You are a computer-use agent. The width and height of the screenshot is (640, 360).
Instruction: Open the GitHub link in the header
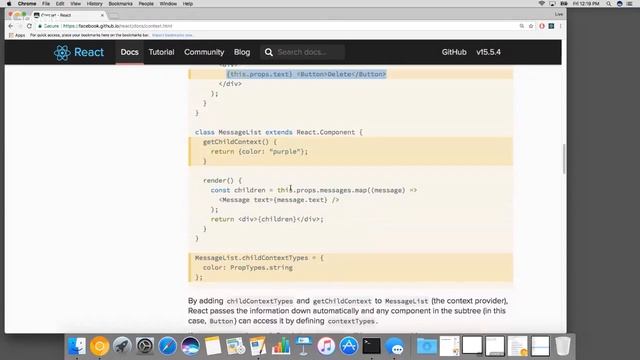pyautogui.click(x=454, y=52)
